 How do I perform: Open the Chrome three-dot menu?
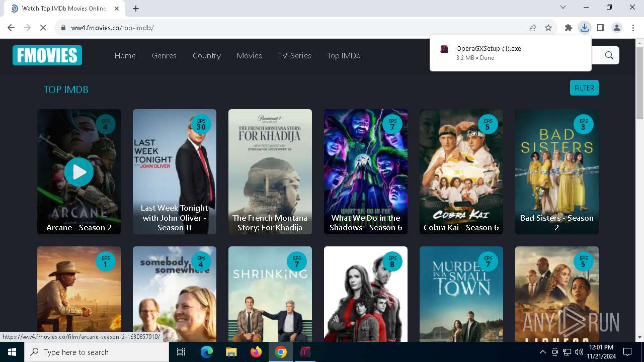point(633,28)
